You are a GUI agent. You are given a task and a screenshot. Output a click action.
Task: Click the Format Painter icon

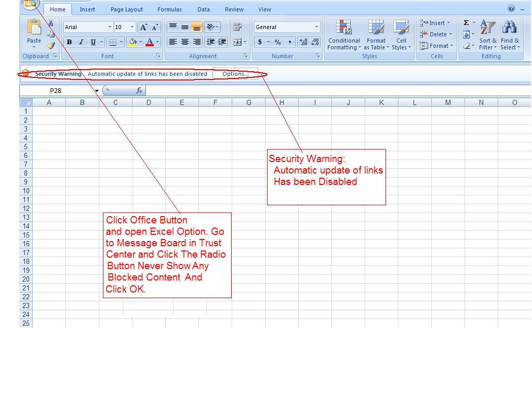(x=51, y=46)
